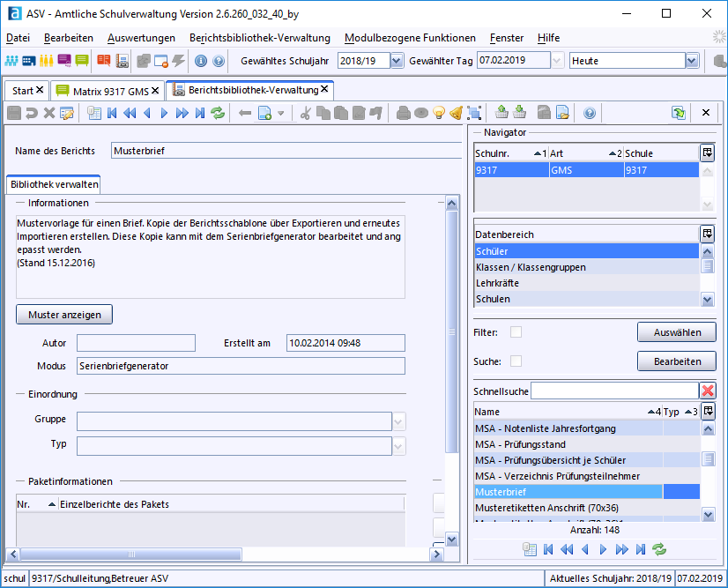
Task: Open the yellow teachers icon in main toolbar
Action: tap(47, 61)
